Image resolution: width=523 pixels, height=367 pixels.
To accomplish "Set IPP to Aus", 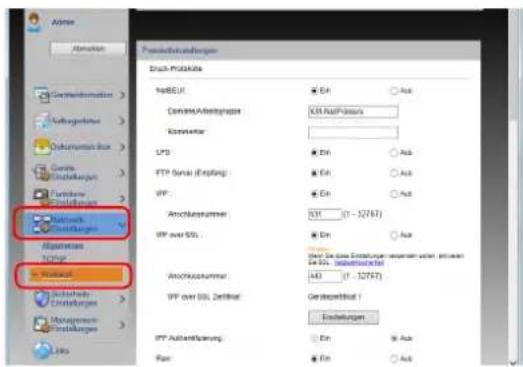I will (394, 194).
